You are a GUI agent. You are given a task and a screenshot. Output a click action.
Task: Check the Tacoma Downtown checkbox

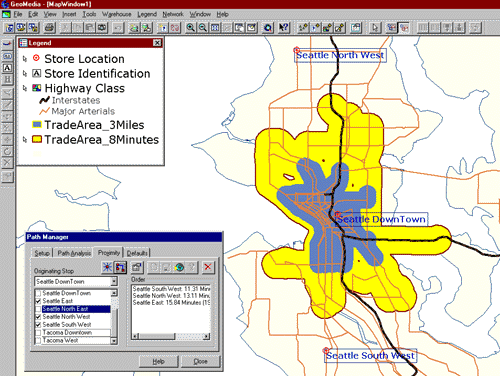[38, 333]
